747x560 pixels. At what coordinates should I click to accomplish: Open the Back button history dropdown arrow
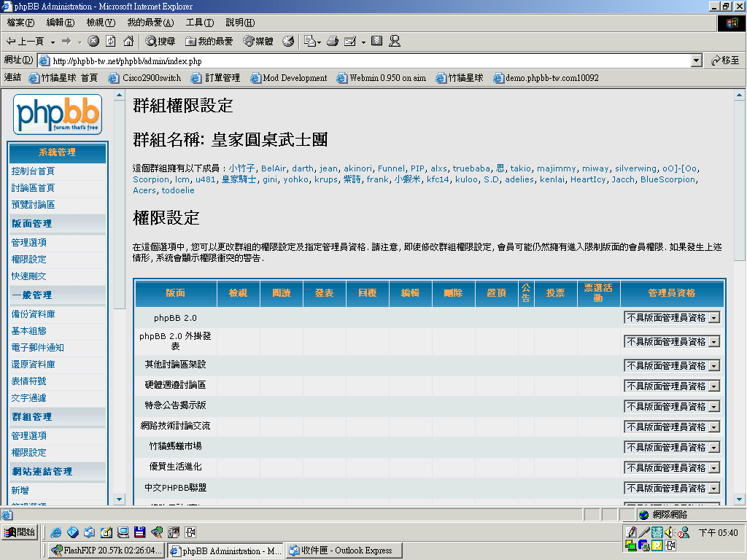[x=53, y=42]
